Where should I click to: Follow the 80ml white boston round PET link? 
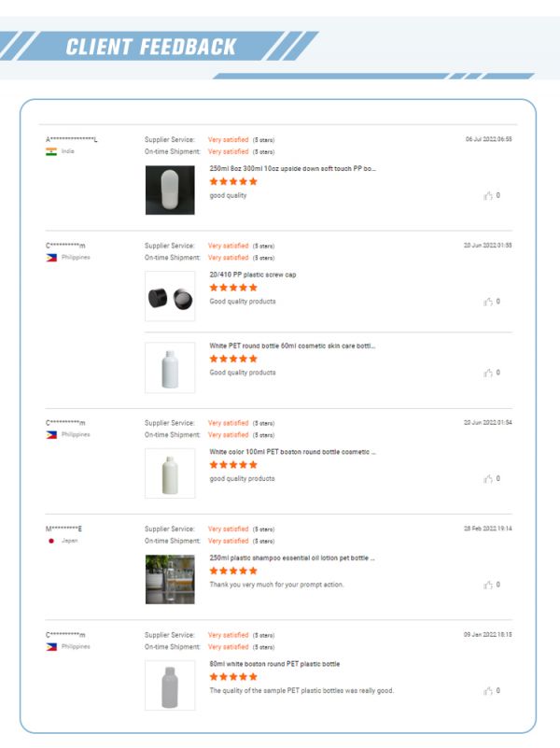click(274, 664)
